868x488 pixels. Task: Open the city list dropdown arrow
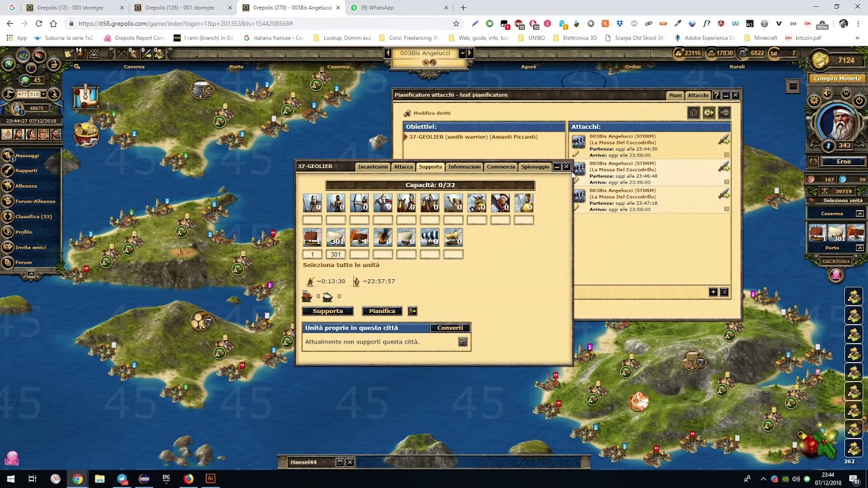pos(462,53)
